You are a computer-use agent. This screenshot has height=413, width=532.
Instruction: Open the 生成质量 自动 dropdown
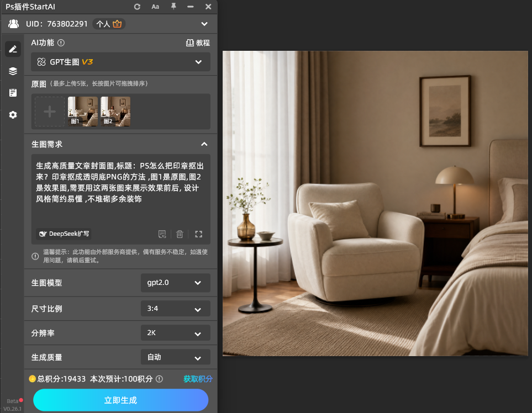coord(176,357)
